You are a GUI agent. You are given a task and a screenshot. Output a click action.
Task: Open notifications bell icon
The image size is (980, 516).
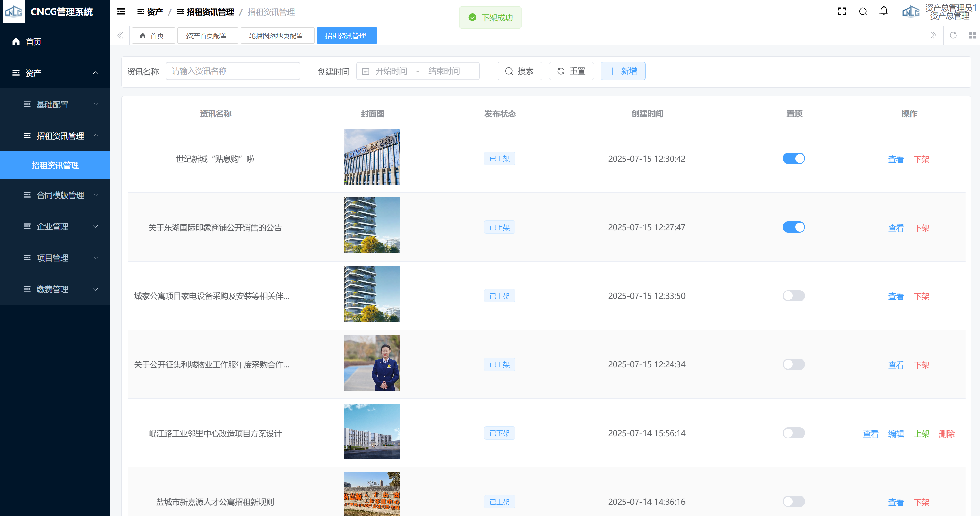coord(884,11)
